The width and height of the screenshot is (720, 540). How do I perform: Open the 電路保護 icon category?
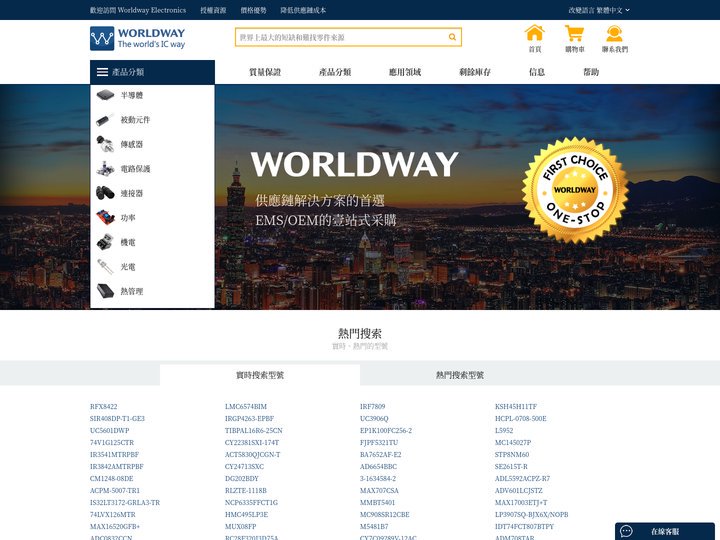(105, 169)
